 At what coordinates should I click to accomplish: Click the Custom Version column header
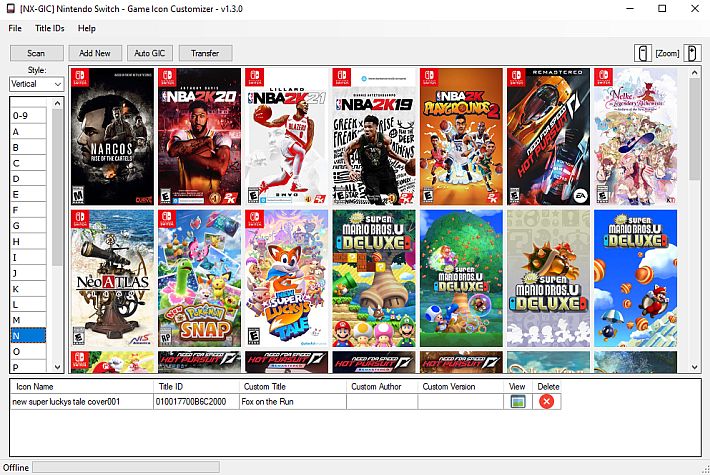461,387
